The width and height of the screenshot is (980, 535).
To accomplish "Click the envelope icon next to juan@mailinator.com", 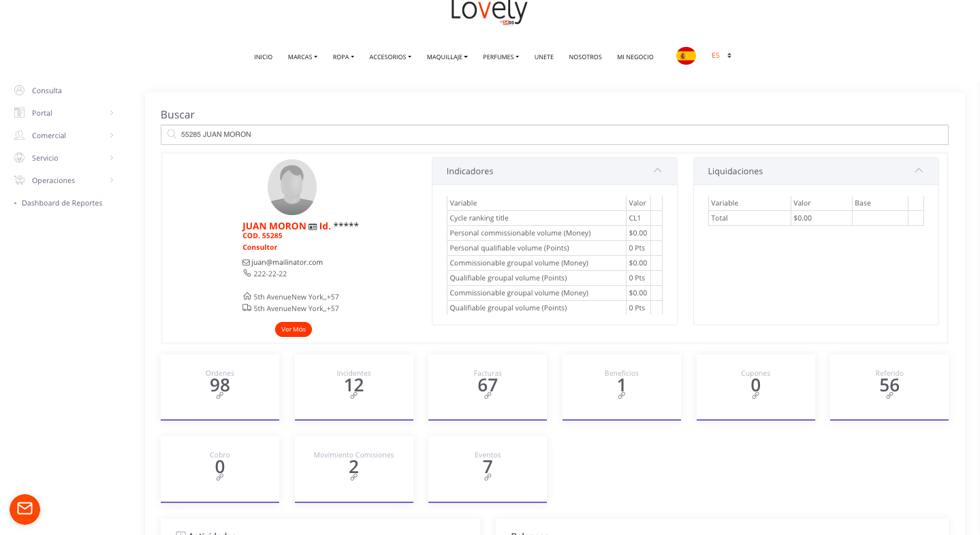I will coord(247,262).
